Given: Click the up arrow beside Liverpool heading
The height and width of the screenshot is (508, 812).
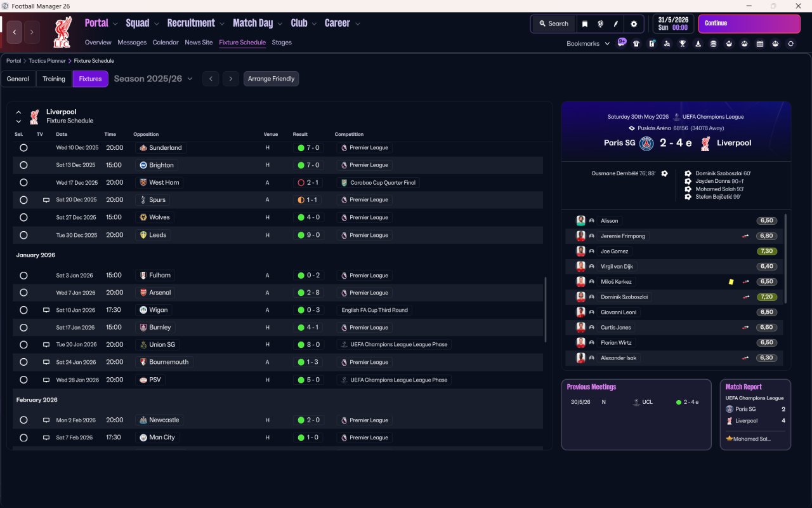Looking at the screenshot, I should pyautogui.click(x=18, y=112).
